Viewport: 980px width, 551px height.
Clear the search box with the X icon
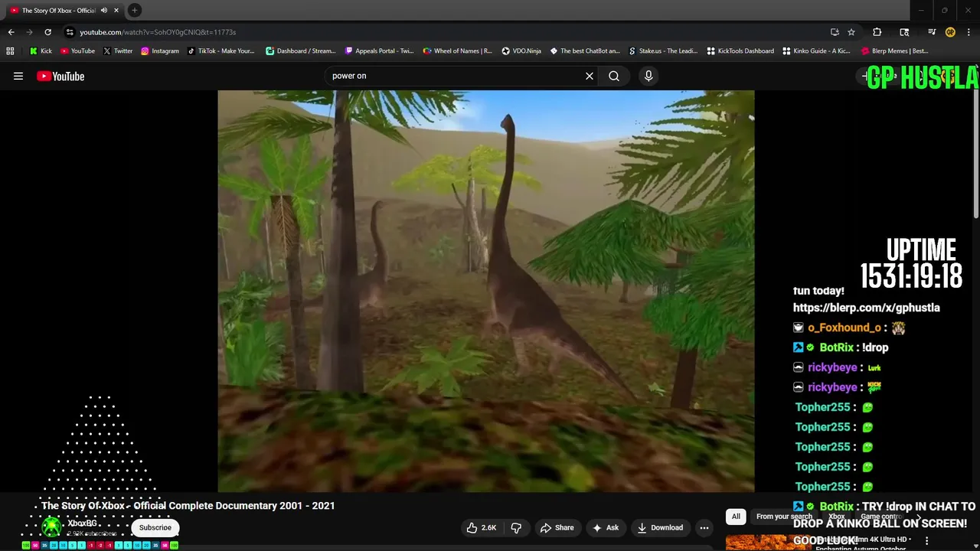pos(590,76)
